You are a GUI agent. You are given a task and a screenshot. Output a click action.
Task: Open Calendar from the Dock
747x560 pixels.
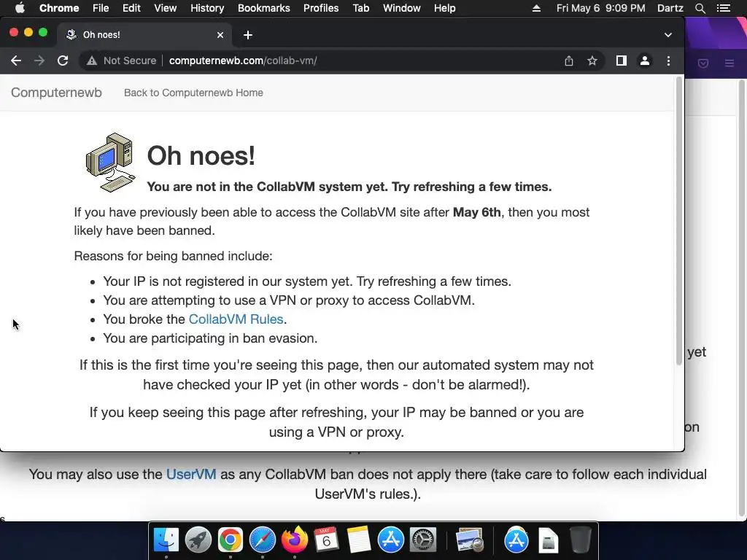coord(326,540)
